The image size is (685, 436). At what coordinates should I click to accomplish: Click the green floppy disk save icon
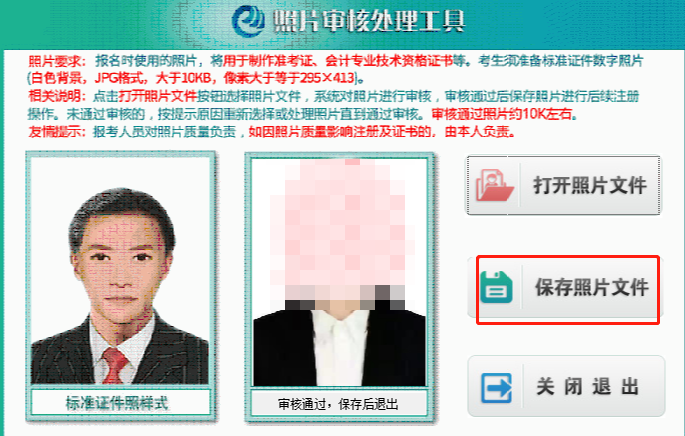[x=496, y=287]
